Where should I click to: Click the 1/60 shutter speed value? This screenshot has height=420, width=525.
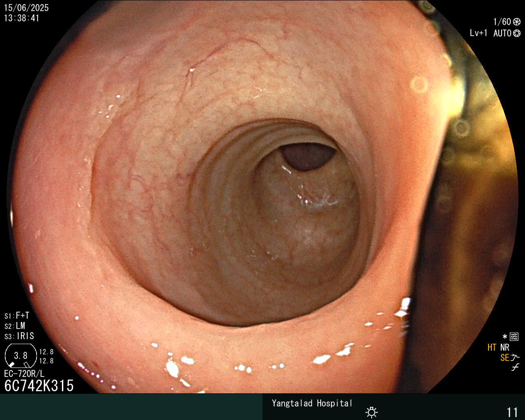502,22
